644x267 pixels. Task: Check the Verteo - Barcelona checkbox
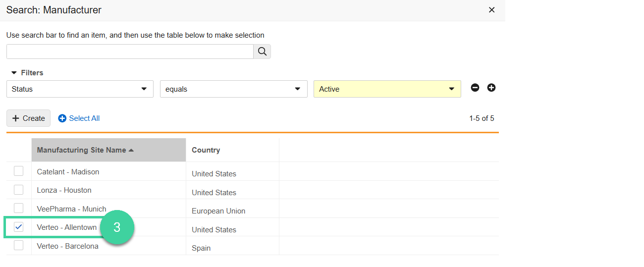pyautogui.click(x=18, y=245)
